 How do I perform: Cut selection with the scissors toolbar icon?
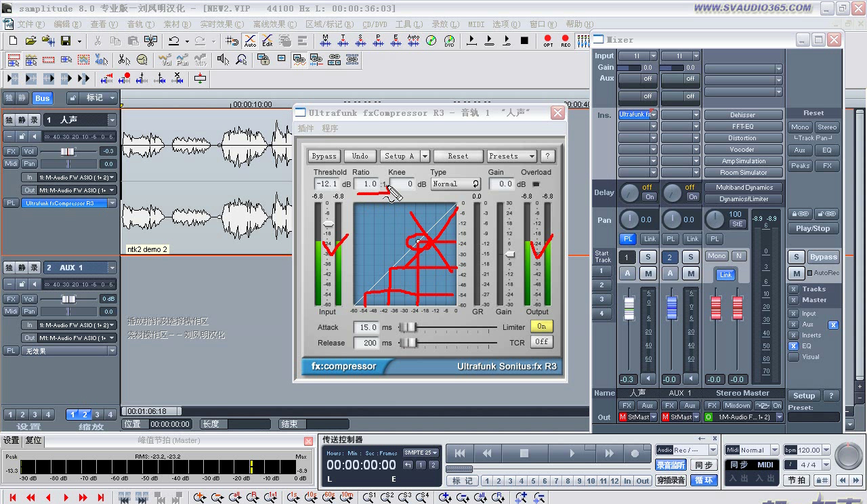[x=98, y=41]
